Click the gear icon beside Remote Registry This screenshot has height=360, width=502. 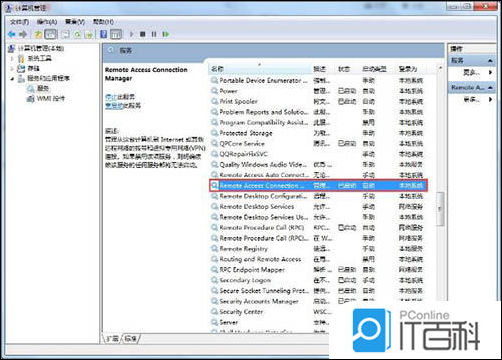pyautogui.click(x=215, y=249)
